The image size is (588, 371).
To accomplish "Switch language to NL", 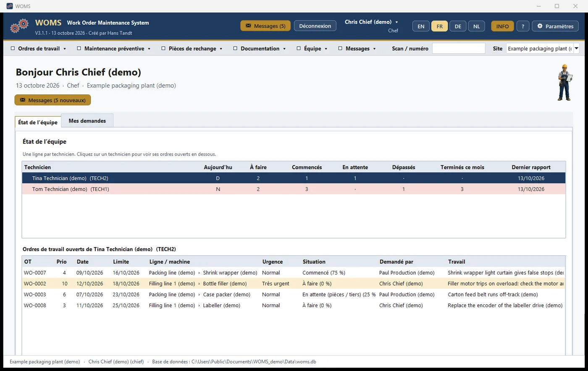I will [476, 26].
